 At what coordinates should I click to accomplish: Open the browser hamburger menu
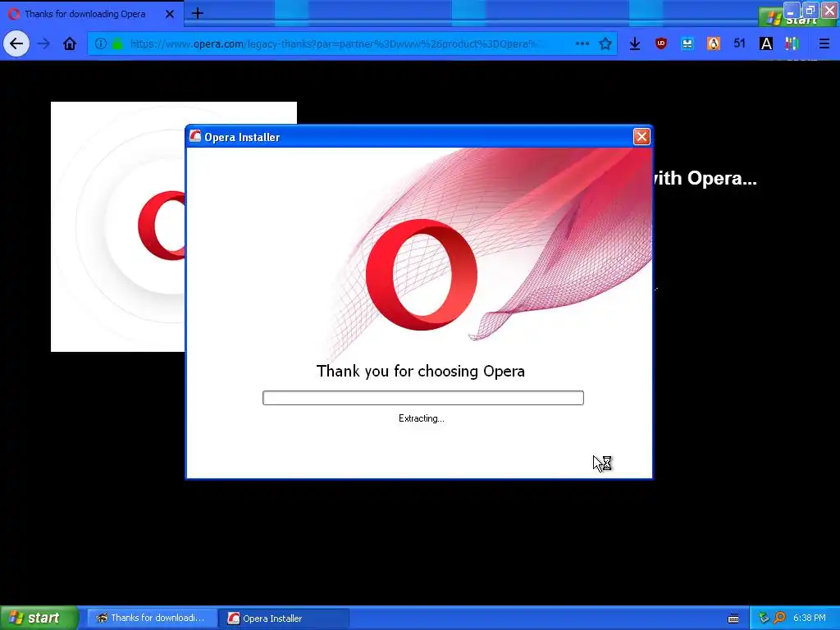click(x=824, y=43)
